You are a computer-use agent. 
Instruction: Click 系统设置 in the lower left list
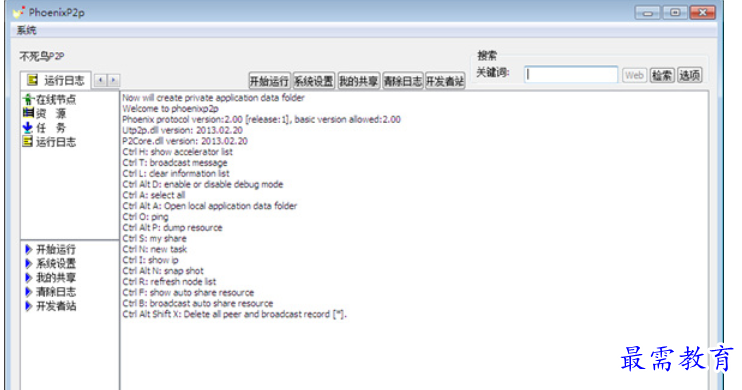56,264
